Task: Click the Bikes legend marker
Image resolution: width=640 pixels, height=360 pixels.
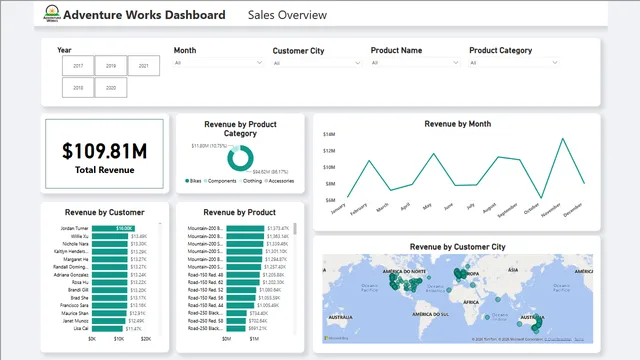Action: point(187,181)
